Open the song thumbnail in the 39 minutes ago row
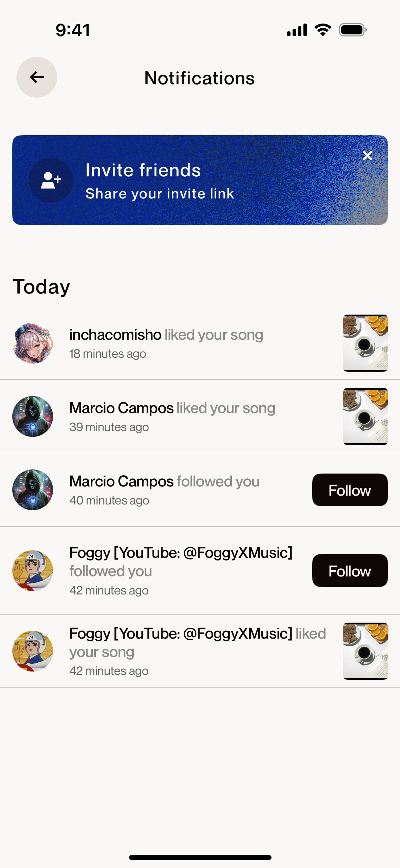 pos(365,416)
